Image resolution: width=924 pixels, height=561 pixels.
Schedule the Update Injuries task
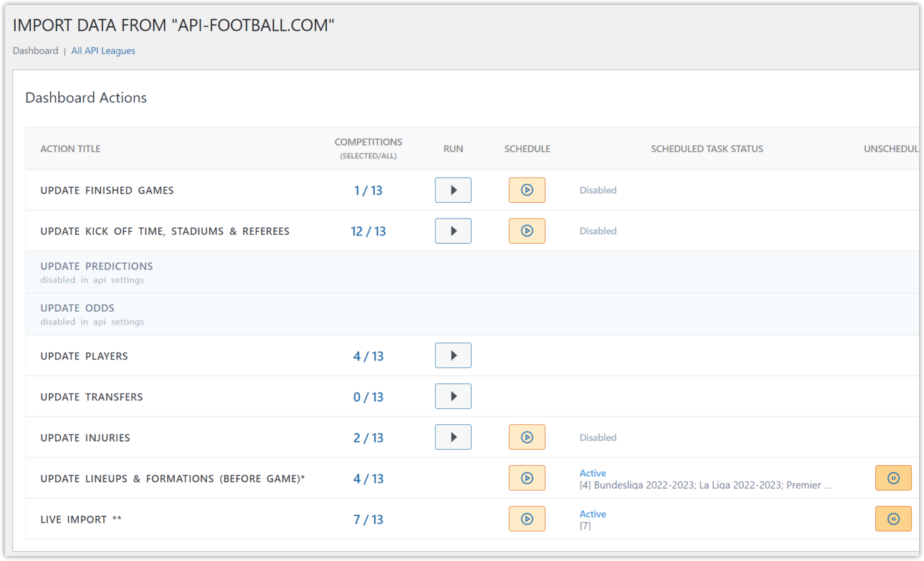click(527, 437)
